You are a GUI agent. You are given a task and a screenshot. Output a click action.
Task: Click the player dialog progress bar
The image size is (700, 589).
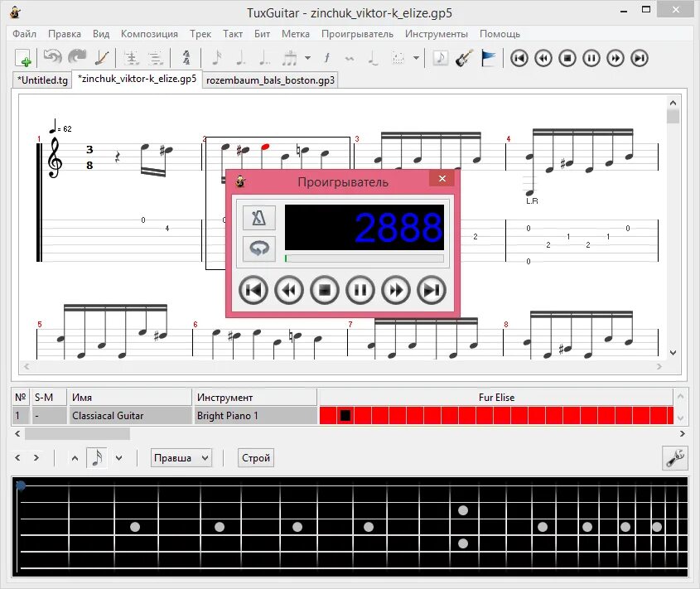click(364, 258)
